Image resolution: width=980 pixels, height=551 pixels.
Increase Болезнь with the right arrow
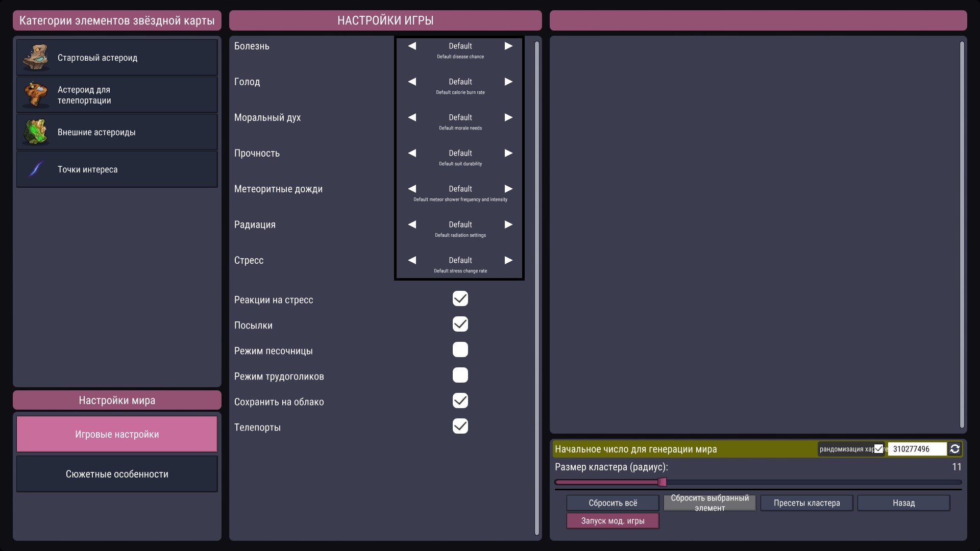point(508,45)
